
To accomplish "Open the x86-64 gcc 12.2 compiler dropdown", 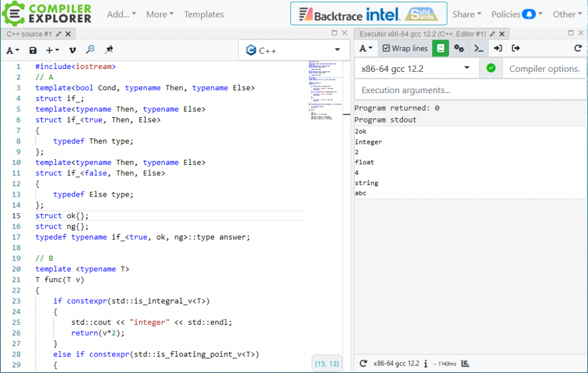I will (416, 68).
